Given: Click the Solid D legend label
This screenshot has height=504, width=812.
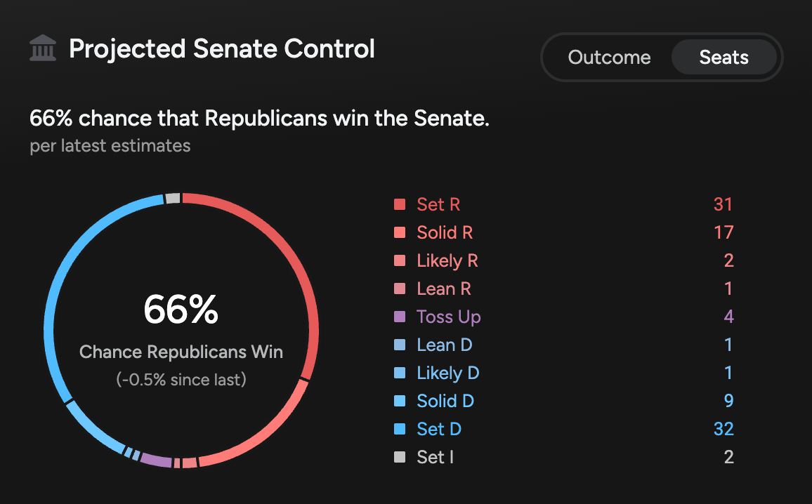Looking at the screenshot, I should [x=445, y=401].
